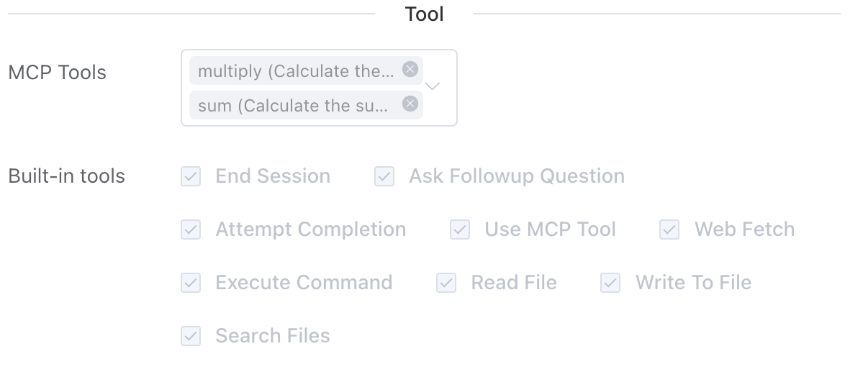The width and height of the screenshot is (868, 377).
Task: Click the "Tool" section heading
Action: pos(425,14)
